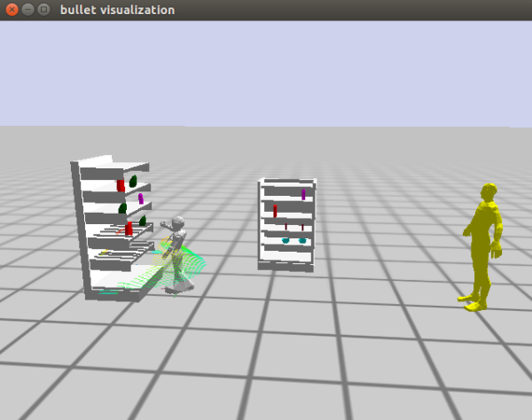This screenshot has width=532, height=420.
Task: Click the center white shelf unit
Action: click(x=286, y=225)
